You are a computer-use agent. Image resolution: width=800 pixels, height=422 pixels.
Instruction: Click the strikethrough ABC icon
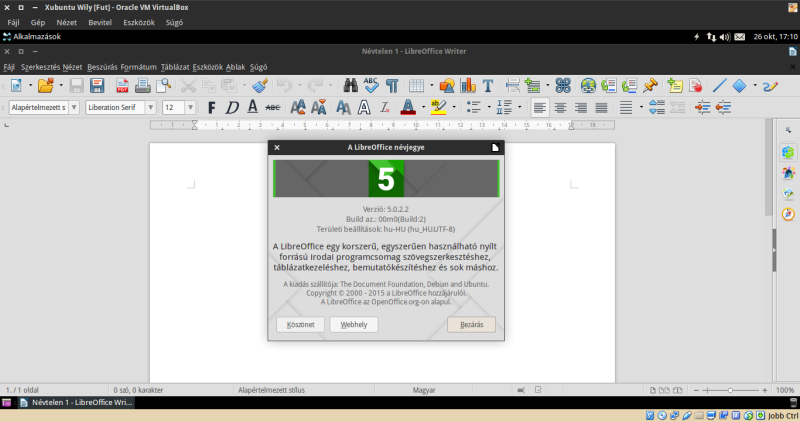click(x=273, y=107)
